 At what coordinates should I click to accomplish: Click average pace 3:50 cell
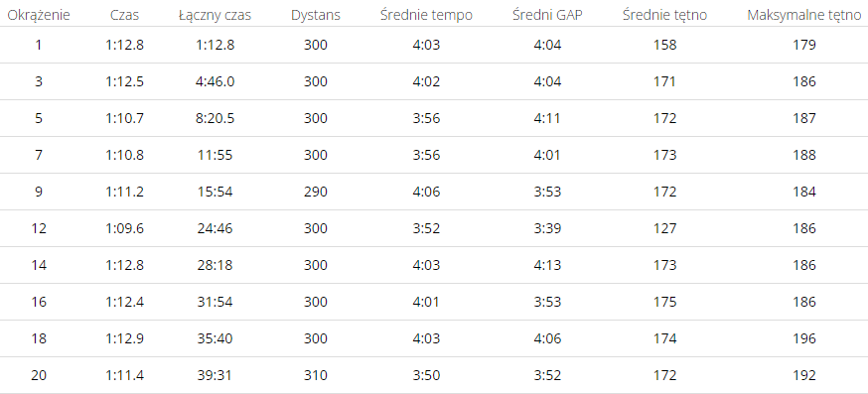point(426,375)
